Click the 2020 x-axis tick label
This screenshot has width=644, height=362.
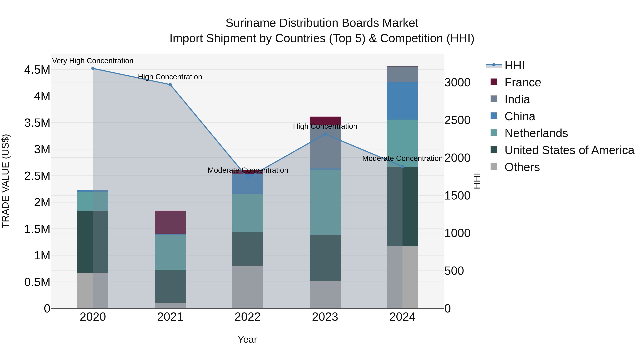pyautogui.click(x=93, y=317)
